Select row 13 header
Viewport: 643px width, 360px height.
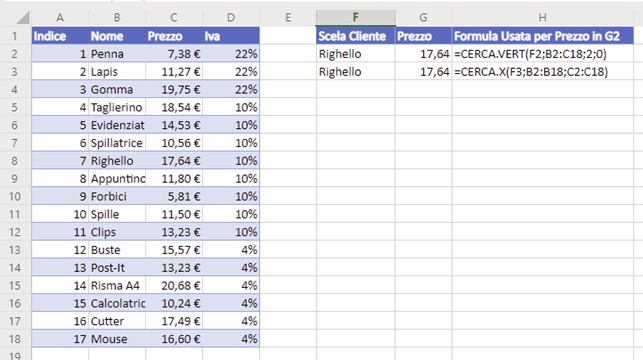coord(15,250)
